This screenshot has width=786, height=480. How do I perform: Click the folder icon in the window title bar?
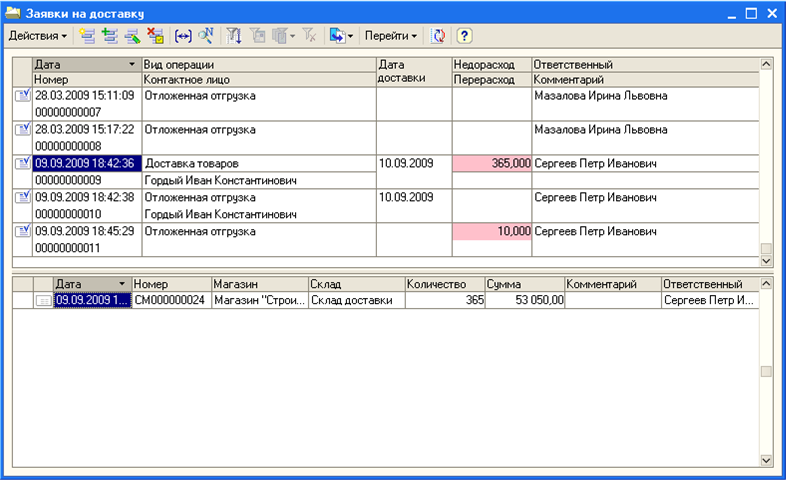click(x=13, y=13)
